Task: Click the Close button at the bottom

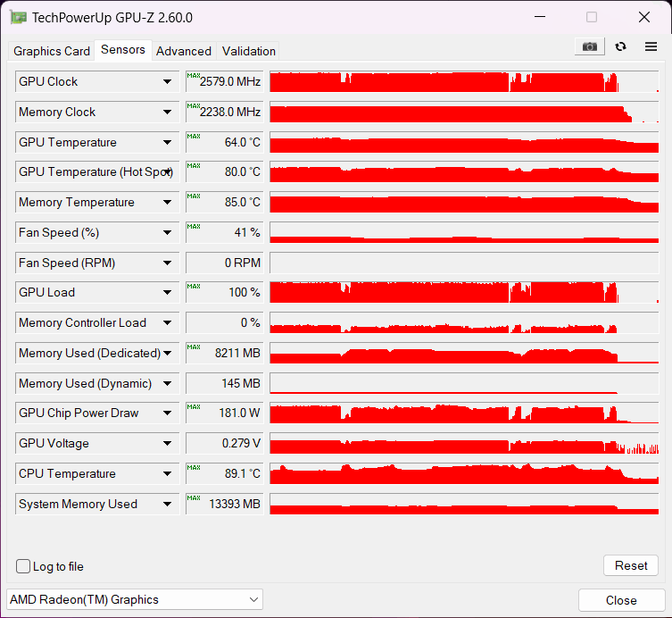Action: coord(621,600)
